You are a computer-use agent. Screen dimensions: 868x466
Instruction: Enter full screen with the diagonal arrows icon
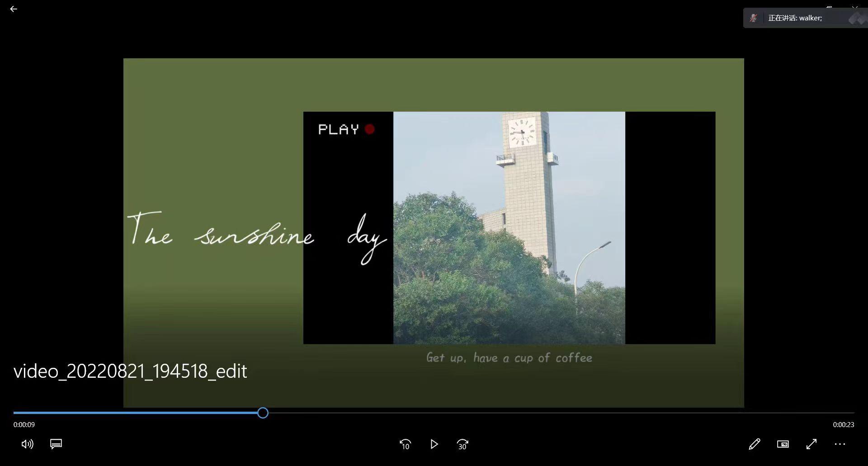click(x=811, y=444)
